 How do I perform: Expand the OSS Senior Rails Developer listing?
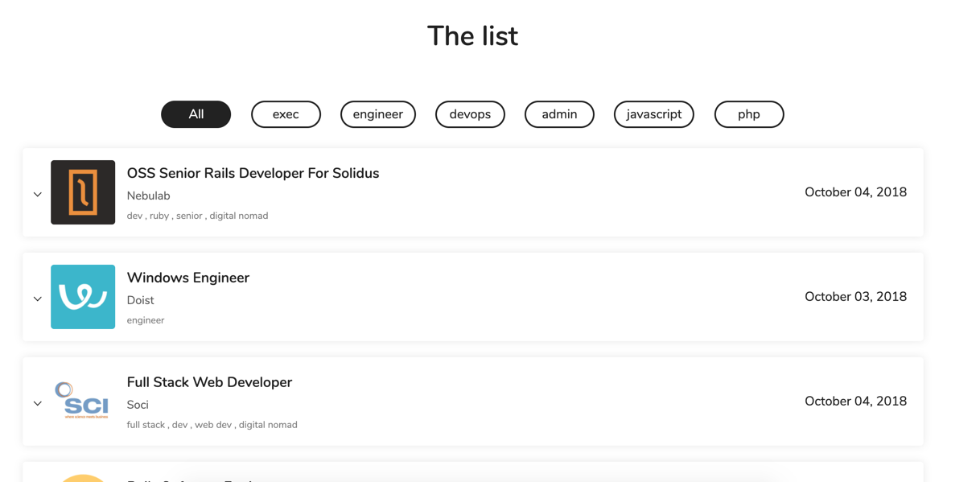pos(38,194)
